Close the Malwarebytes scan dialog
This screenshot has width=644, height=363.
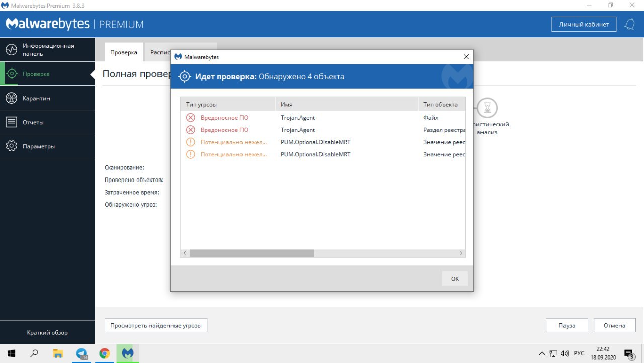tap(466, 57)
